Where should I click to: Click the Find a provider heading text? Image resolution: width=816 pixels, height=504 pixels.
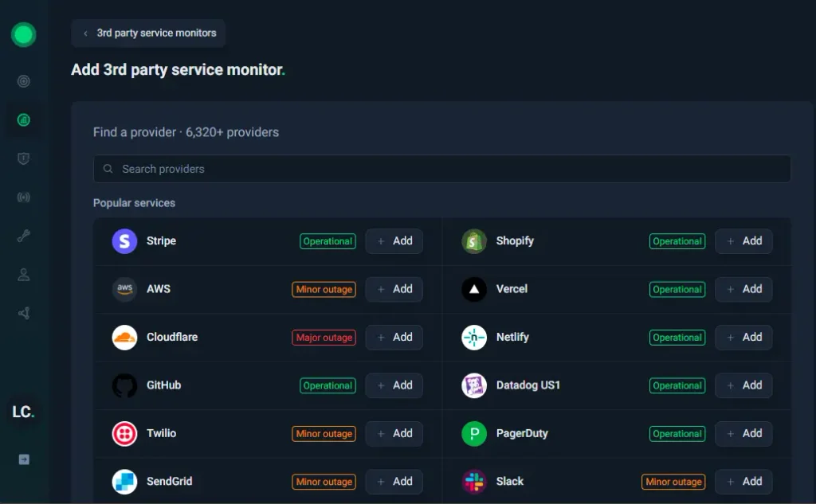tap(186, 132)
